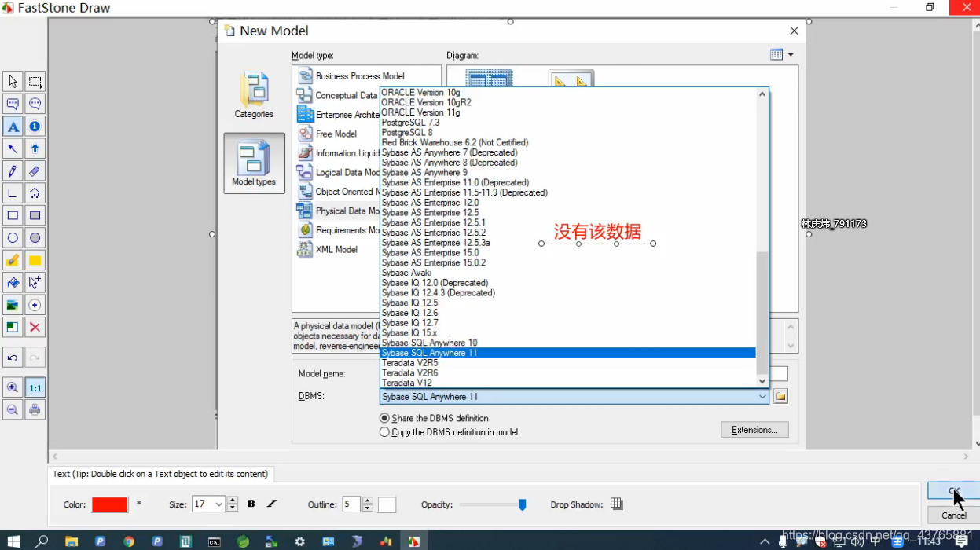Toggle italic text formatting
Image resolution: width=980 pixels, height=550 pixels.
pyautogui.click(x=272, y=504)
